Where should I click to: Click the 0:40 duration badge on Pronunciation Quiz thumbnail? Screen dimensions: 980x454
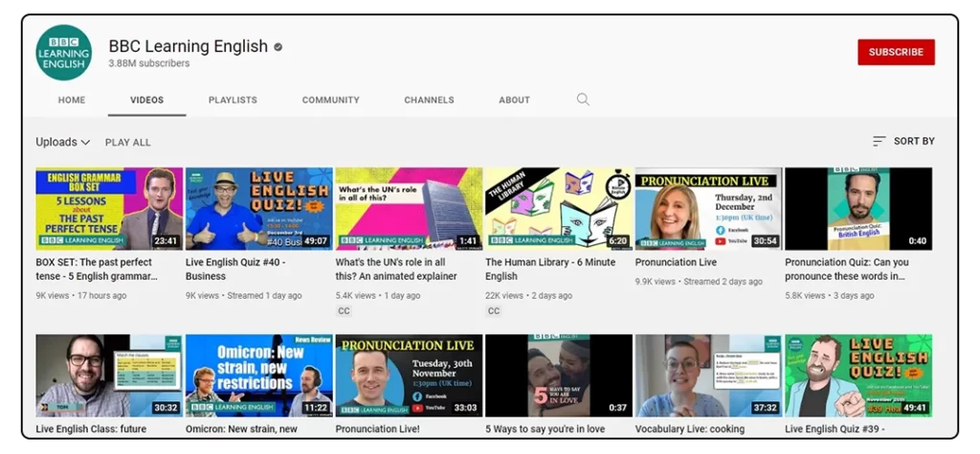(x=917, y=240)
